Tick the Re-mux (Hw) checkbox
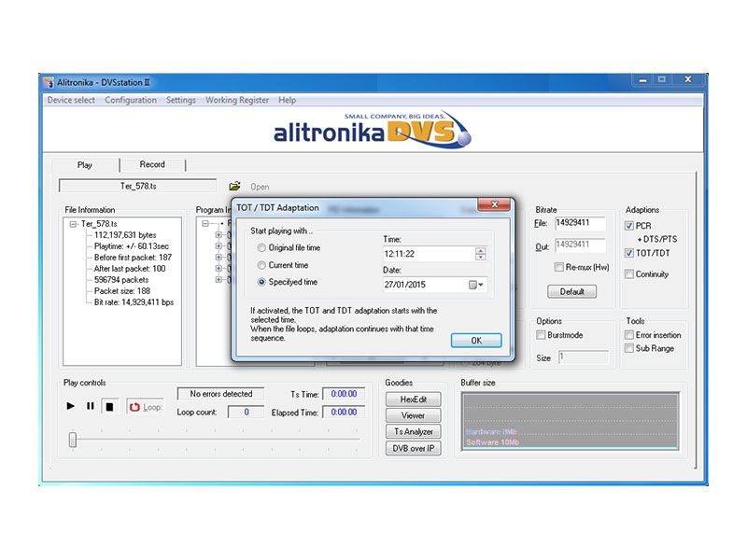Screen dimensions: 747x560 point(559,267)
